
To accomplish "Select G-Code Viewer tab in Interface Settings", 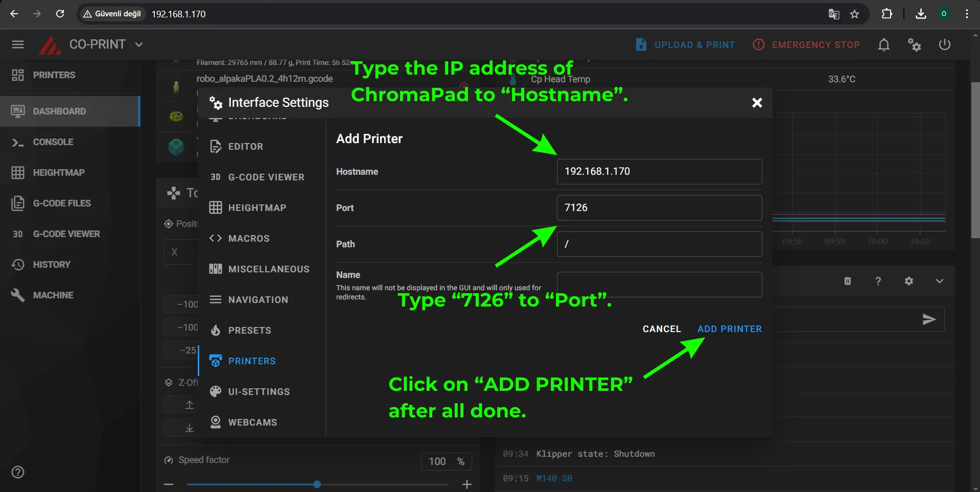I will point(262,177).
